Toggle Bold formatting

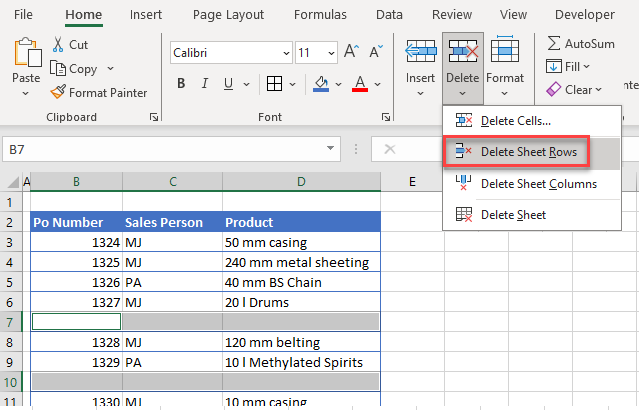click(x=181, y=84)
